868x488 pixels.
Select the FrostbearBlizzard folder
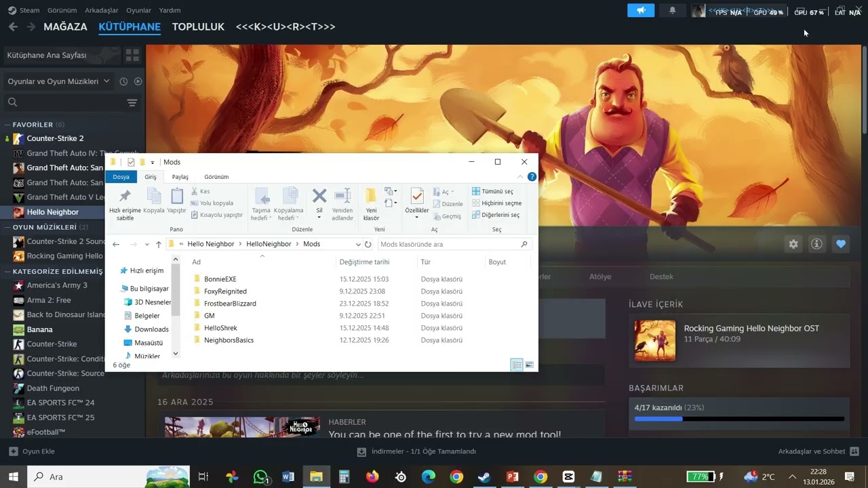click(230, 304)
